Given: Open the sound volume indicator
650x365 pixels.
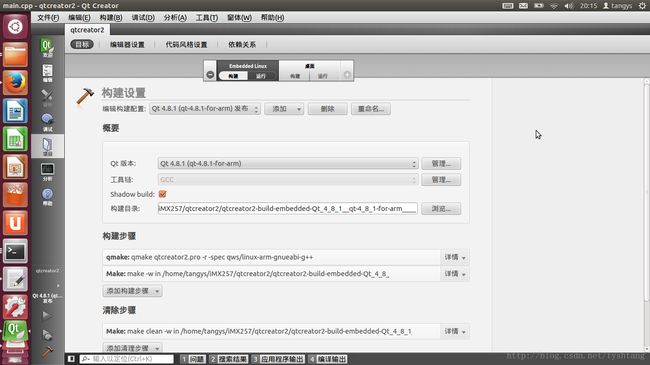Looking at the screenshot, I should coord(569,6).
